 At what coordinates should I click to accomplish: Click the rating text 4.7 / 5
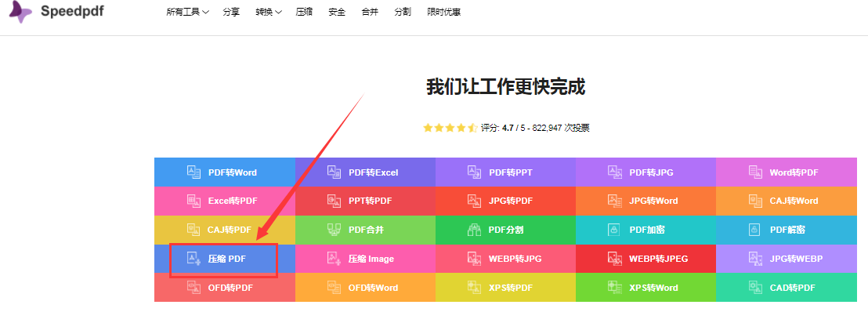[x=515, y=128]
